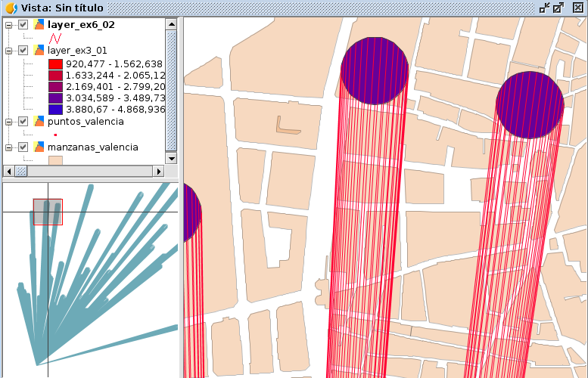Click the manzanas_valencia layer type icon

click(x=39, y=147)
